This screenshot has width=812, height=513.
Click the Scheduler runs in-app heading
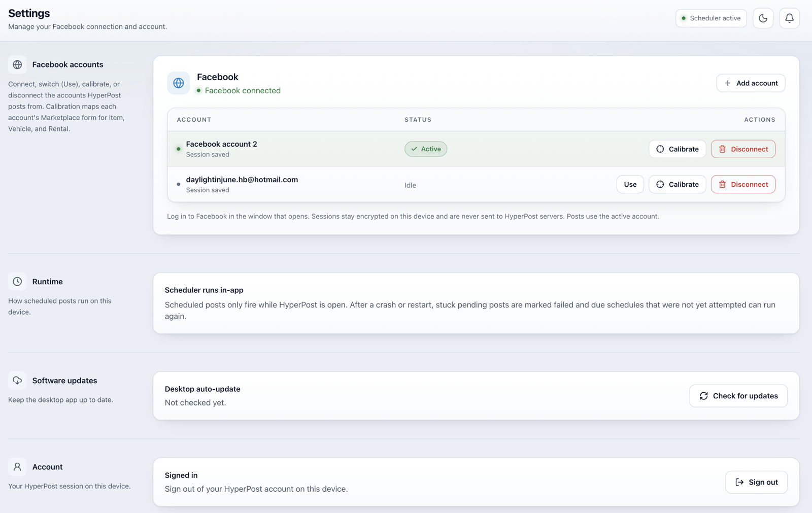click(x=204, y=290)
